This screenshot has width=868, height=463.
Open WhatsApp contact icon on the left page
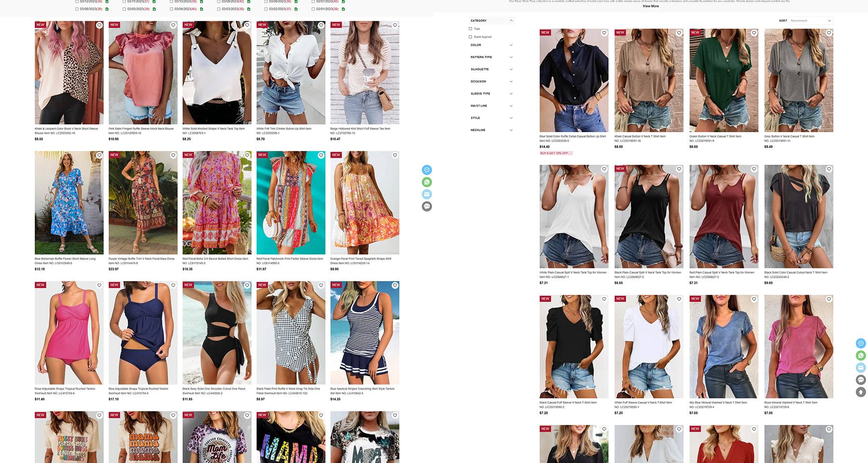427,182
